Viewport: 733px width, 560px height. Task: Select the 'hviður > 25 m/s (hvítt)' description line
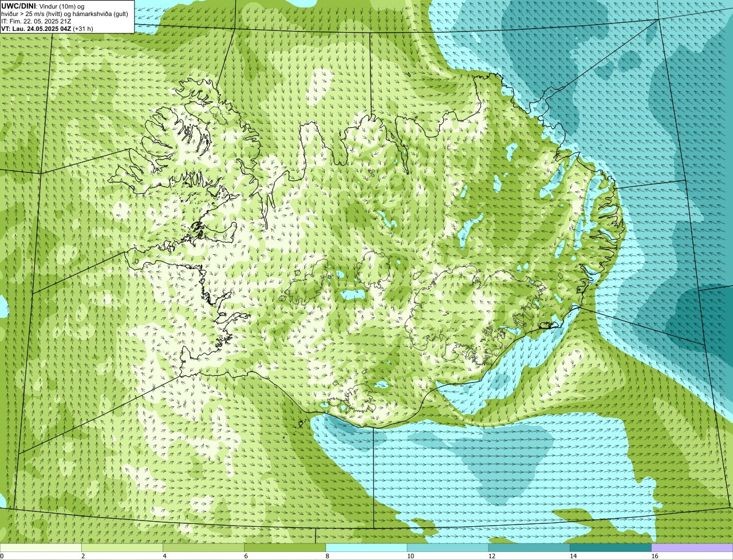coord(65,13)
